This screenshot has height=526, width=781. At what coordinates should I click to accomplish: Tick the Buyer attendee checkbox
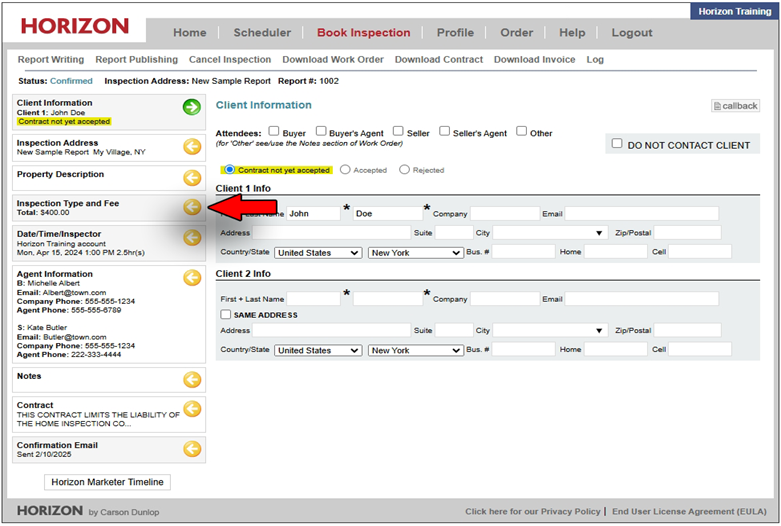pyautogui.click(x=273, y=132)
